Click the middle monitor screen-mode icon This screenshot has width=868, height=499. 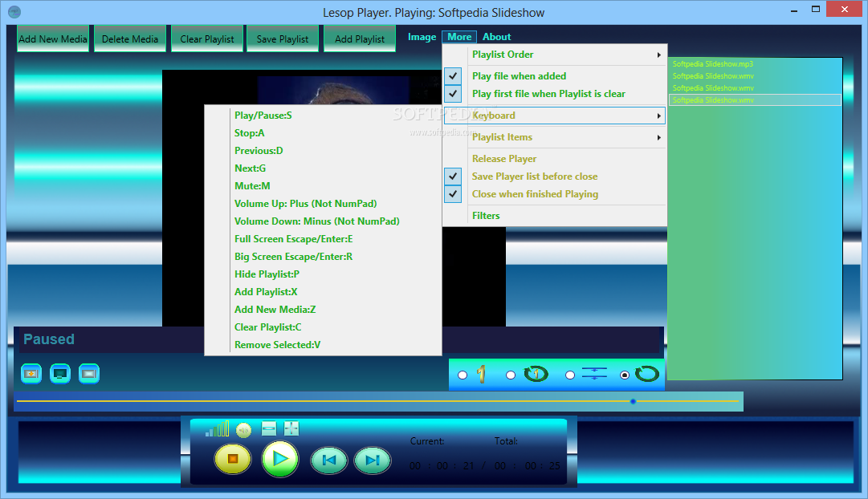59,374
